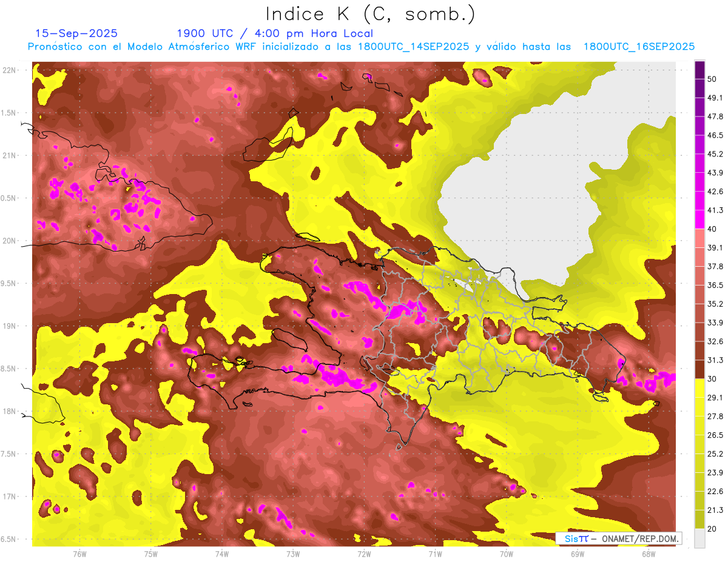Click the longitude label "73W"
Screen dimensions: 728x562
tap(293, 554)
